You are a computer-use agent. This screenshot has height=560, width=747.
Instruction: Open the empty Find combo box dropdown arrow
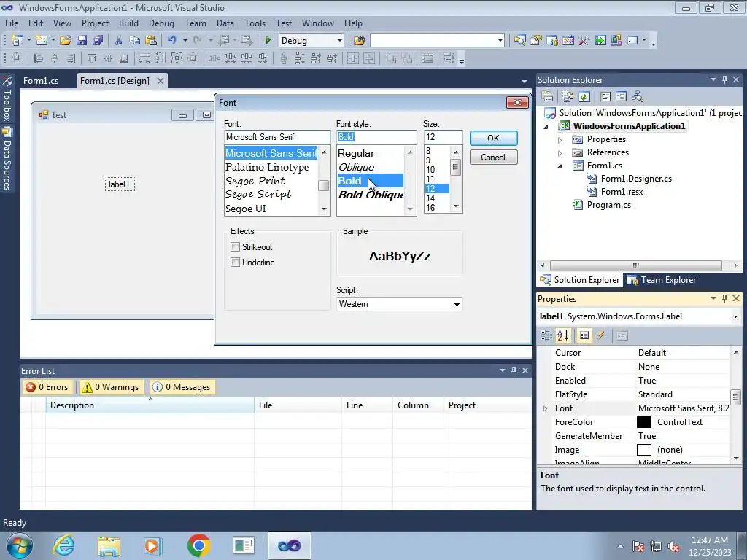pos(500,41)
